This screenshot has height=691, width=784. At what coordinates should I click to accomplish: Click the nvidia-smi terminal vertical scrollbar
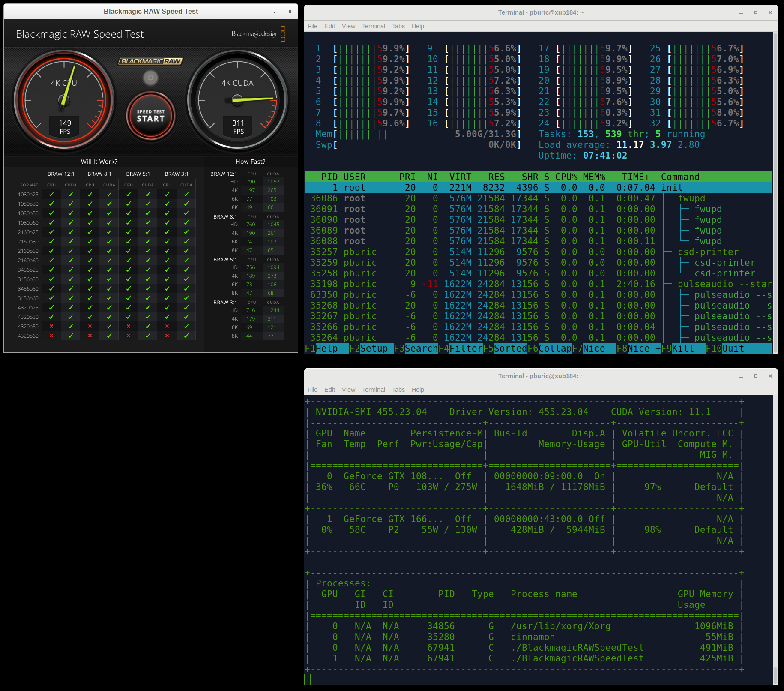point(775,541)
